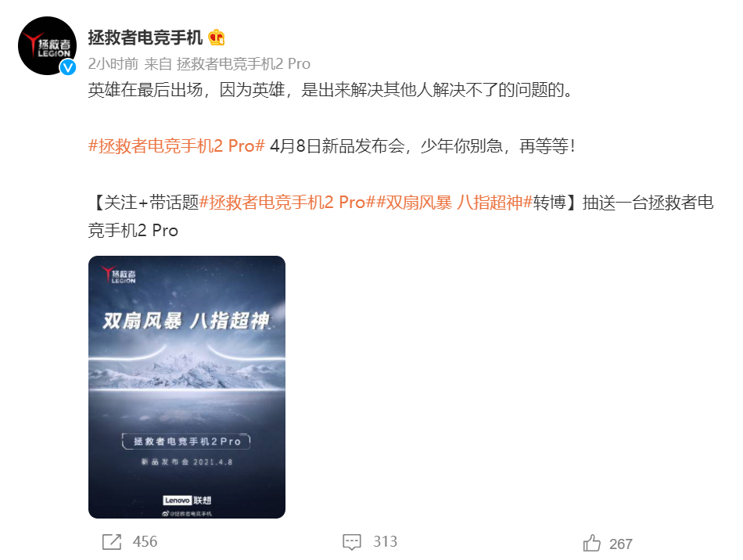
Task: Click the Legion avatar profile picture
Action: [48, 46]
